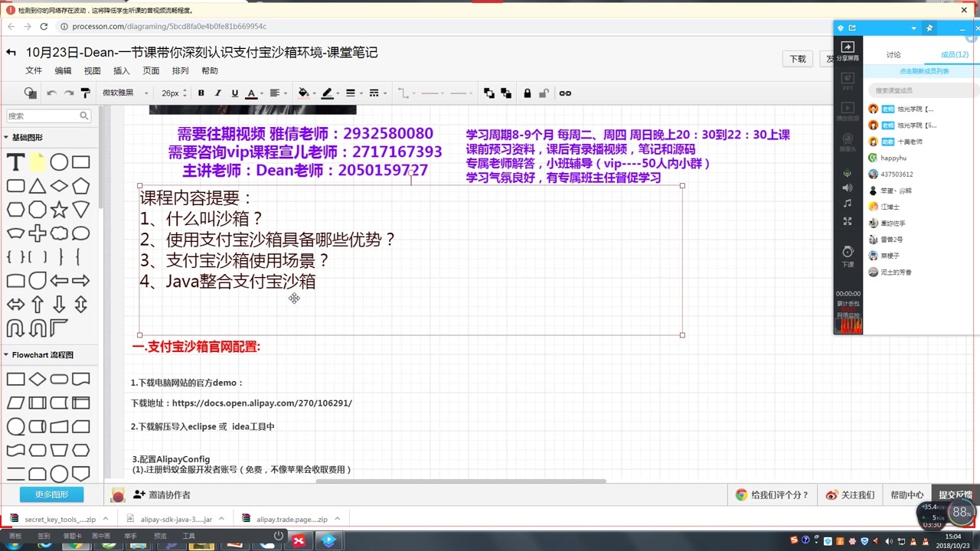Open the fill color bucket

coord(305,93)
